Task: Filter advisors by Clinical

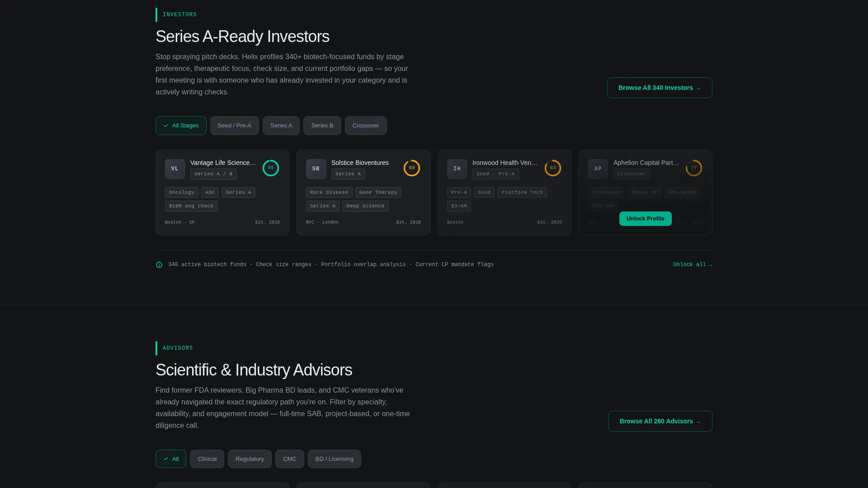Action: 207,459
